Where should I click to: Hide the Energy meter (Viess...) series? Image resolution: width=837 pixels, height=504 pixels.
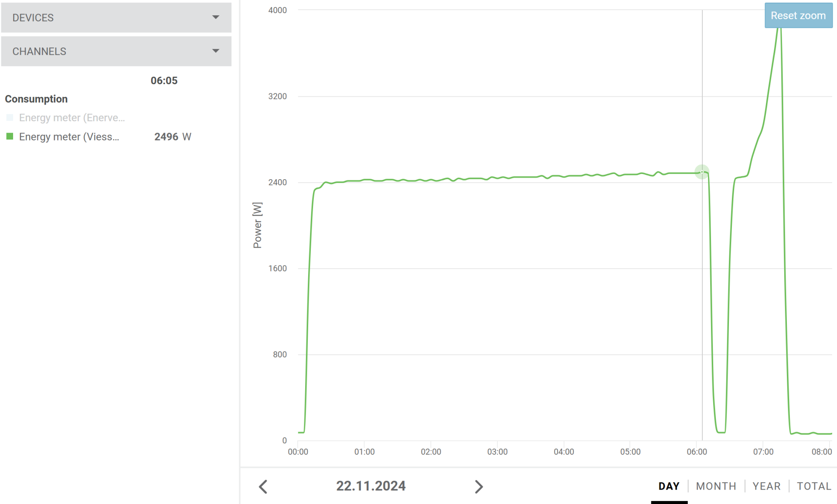click(x=69, y=137)
